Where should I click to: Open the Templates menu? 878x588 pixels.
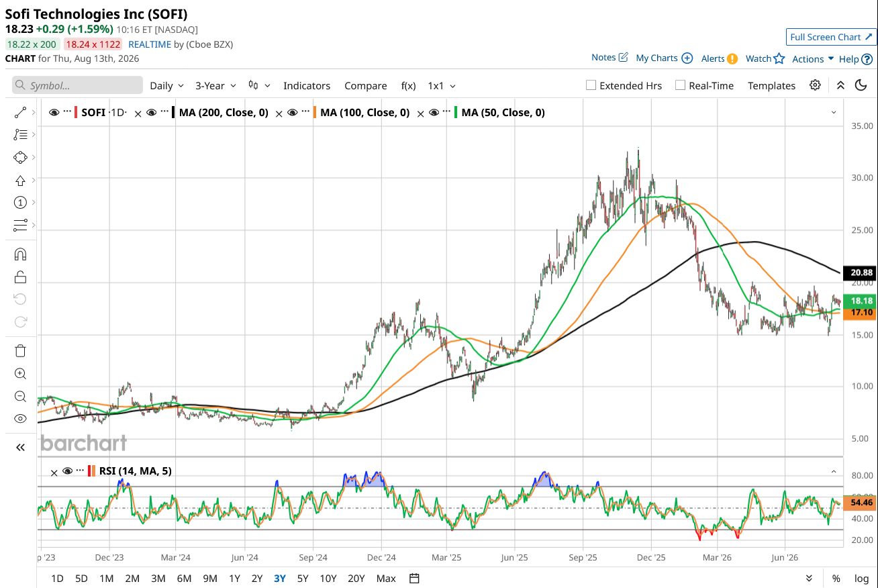click(771, 86)
